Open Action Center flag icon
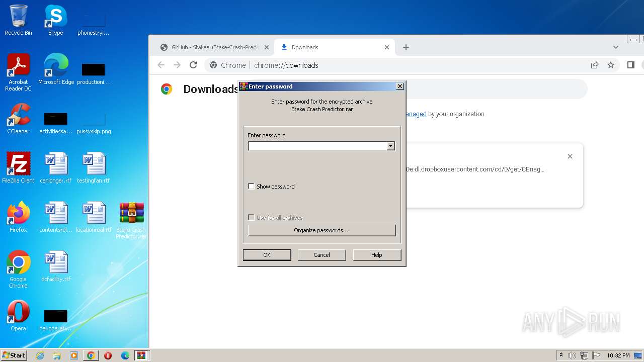The width and height of the screenshot is (644, 362). point(596,355)
